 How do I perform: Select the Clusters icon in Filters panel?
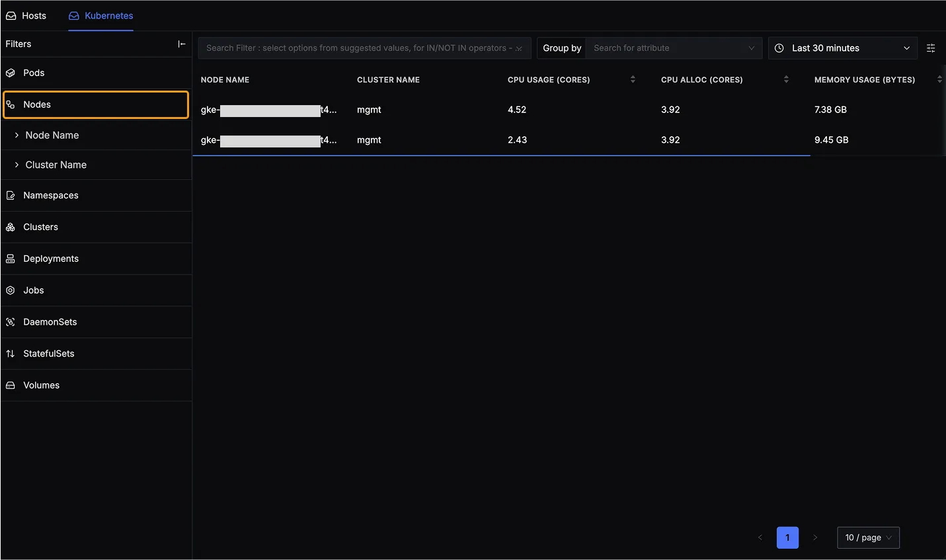pos(10,227)
